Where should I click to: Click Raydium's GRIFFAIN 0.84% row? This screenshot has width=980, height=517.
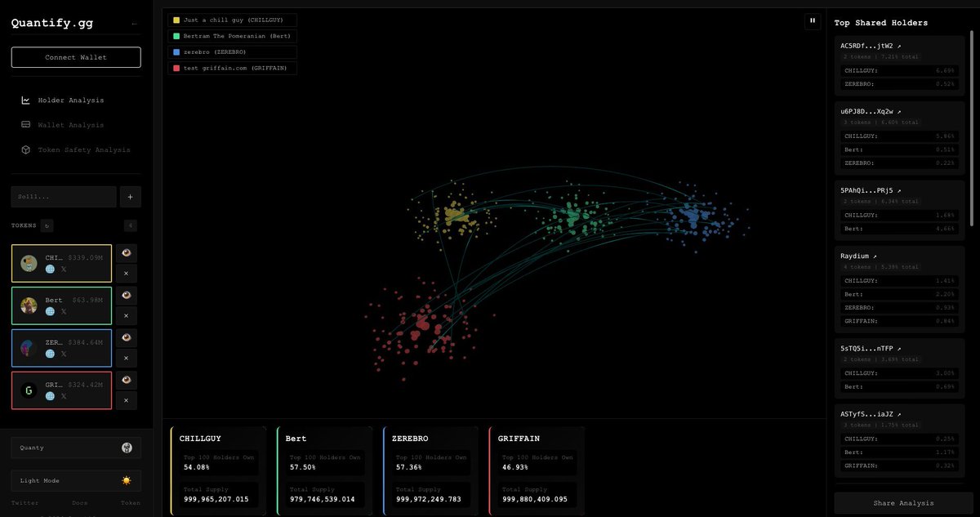click(899, 321)
